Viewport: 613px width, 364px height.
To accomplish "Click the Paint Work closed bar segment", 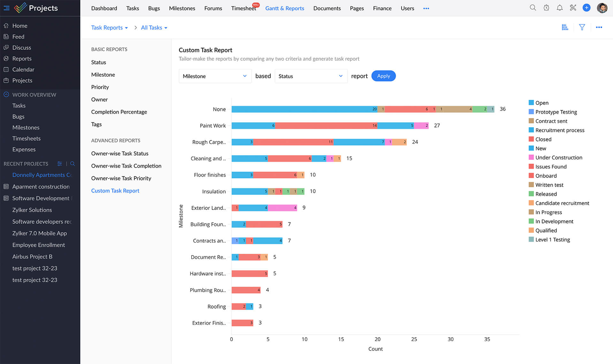I will [x=326, y=125].
